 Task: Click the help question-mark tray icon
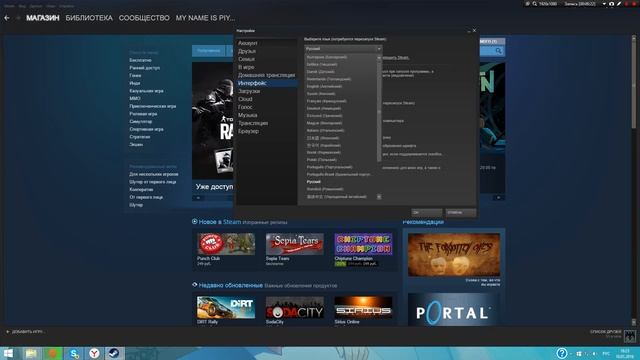coord(562,353)
